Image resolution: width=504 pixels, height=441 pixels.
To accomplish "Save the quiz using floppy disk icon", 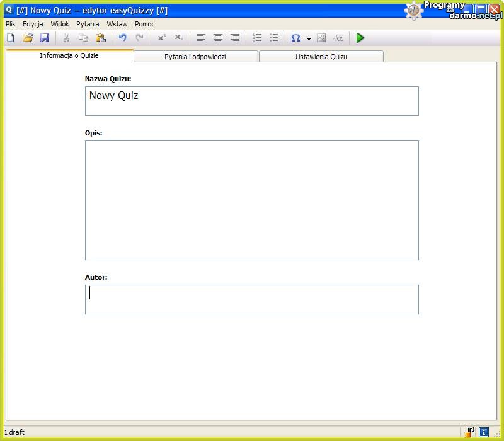I will [x=45, y=38].
